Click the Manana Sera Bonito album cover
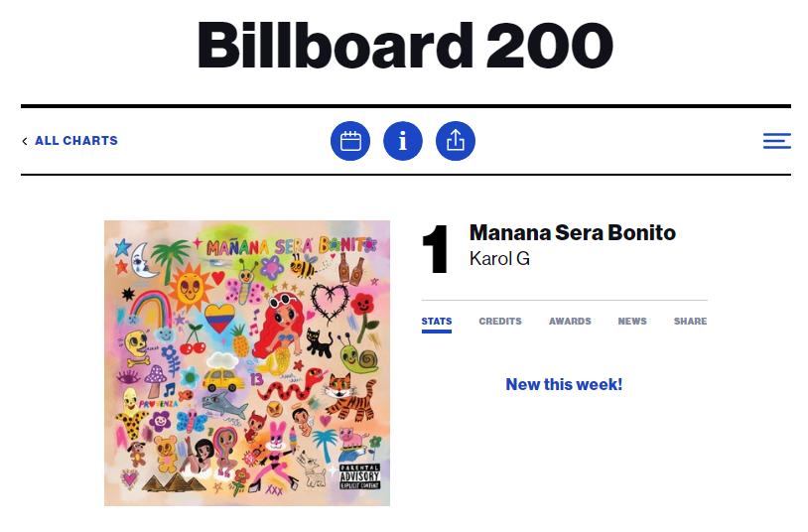Viewport: 808px width, 532px height. [x=247, y=363]
